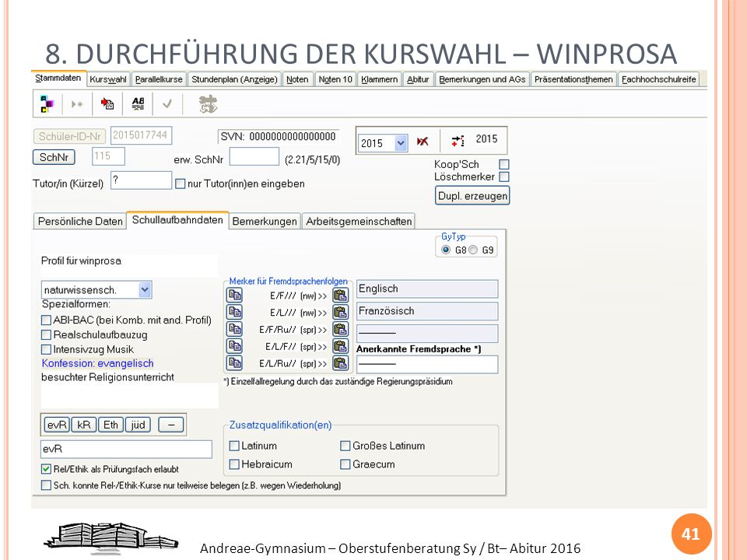The image size is (747, 560).
Task: Click the red crossed-arrow icon beside year dropdown
Action: click(423, 142)
